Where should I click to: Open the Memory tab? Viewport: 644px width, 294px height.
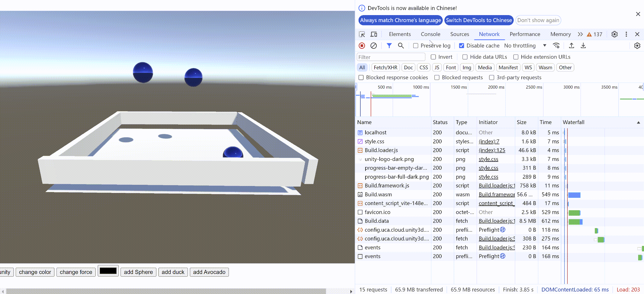(560, 34)
